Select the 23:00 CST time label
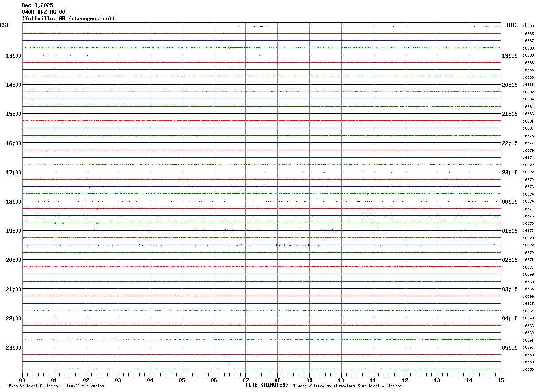This screenshot has height=392, width=536. point(14,348)
